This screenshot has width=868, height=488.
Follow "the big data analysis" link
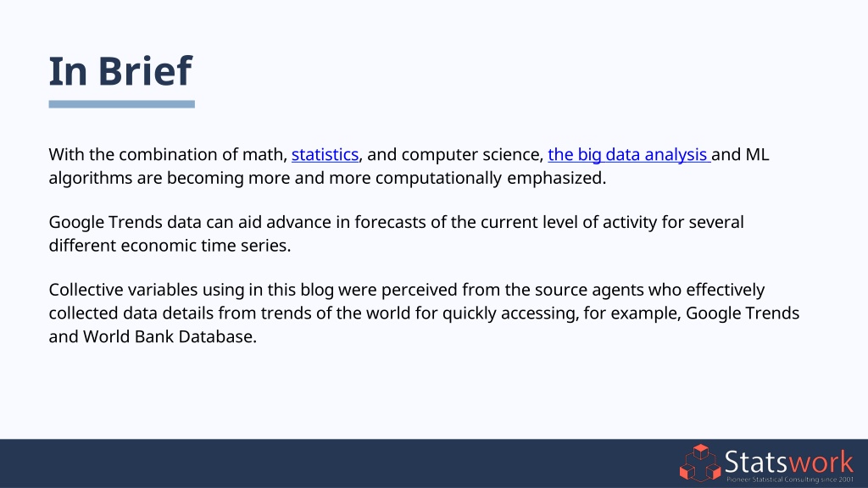point(630,154)
